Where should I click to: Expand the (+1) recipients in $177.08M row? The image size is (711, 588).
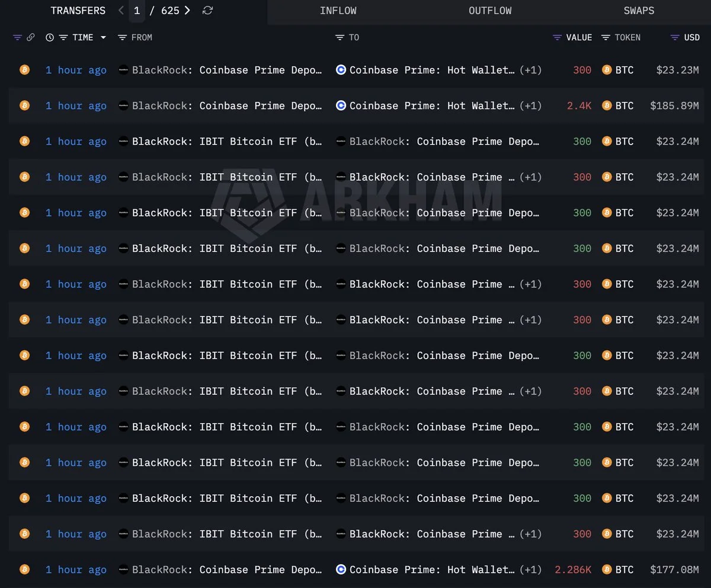pyautogui.click(x=530, y=570)
